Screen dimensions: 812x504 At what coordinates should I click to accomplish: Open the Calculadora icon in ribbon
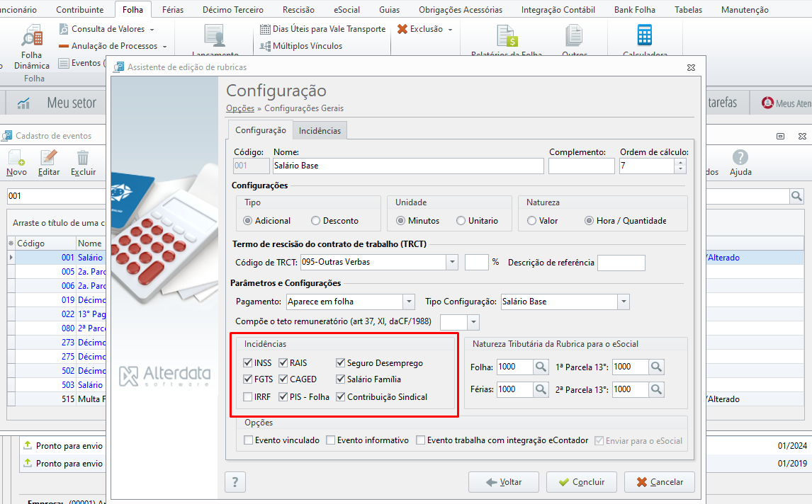pyautogui.click(x=644, y=35)
